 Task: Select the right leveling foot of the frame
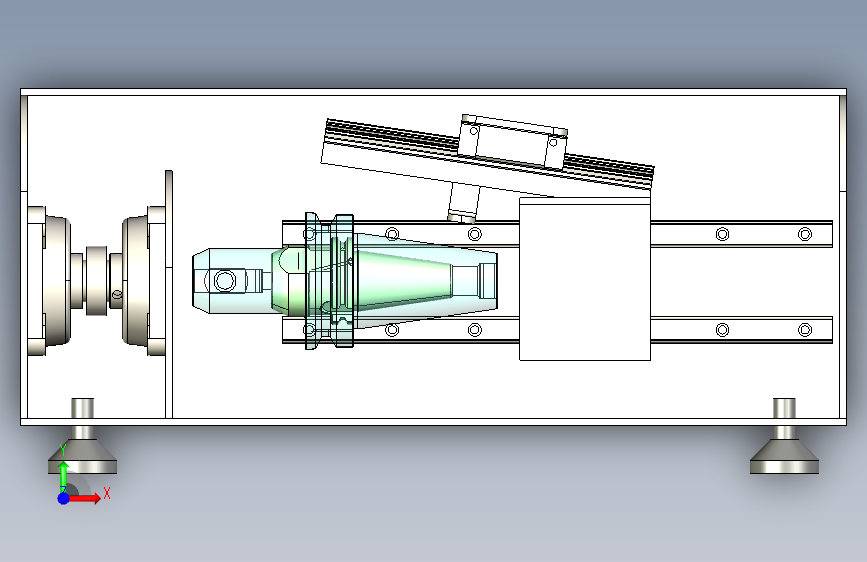[x=784, y=436]
